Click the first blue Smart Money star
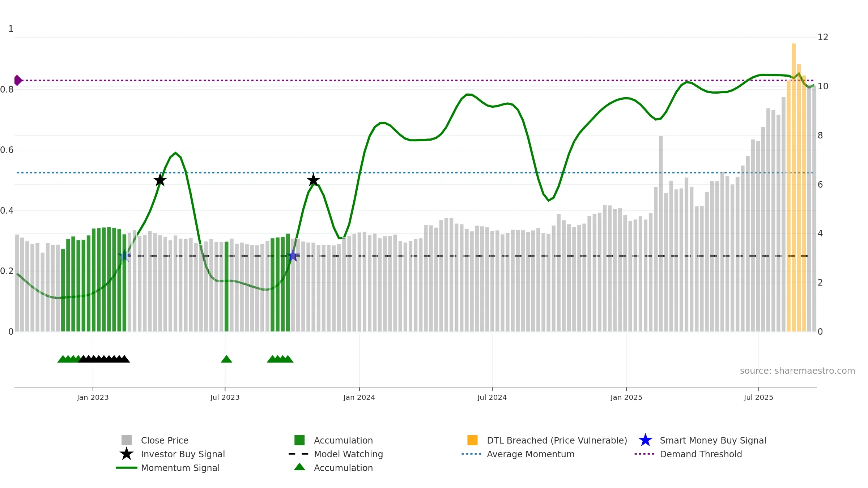 [124, 256]
